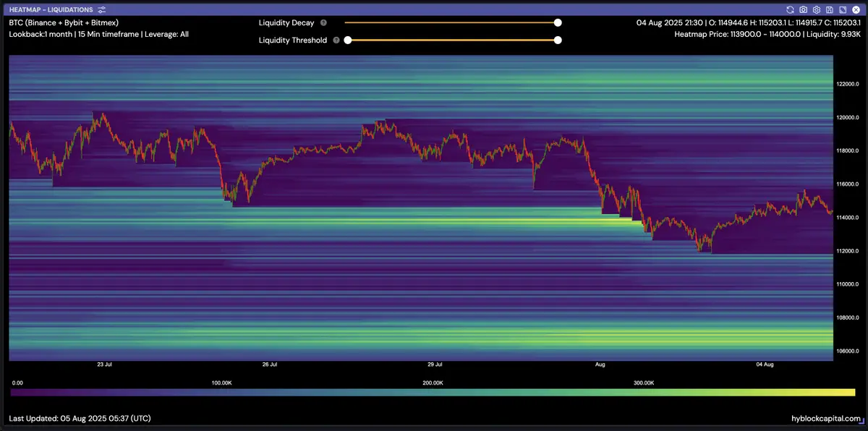
Task: Click the Lookback 1 month timeframe text
Action: (98, 34)
